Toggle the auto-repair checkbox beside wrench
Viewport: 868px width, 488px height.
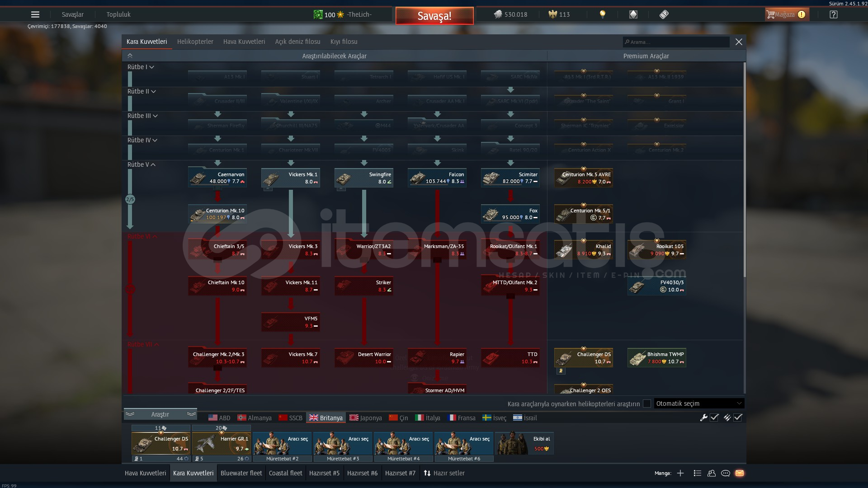click(714, 418)
